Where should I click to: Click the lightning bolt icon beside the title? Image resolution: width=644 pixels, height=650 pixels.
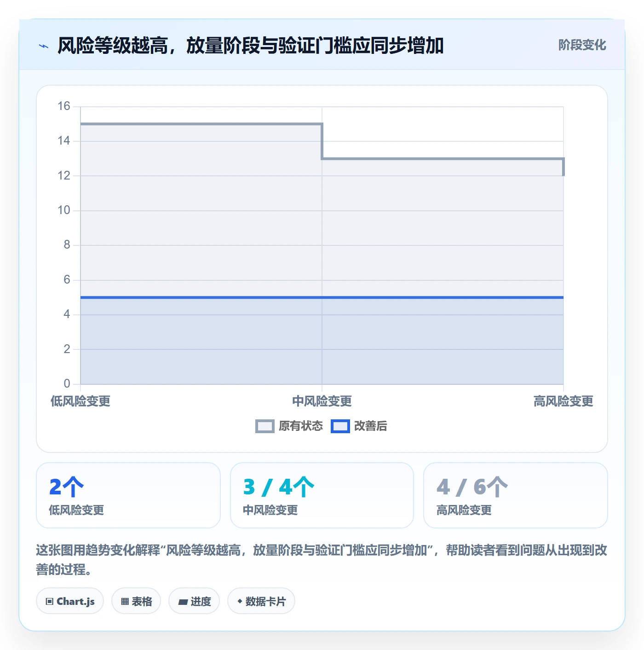pos(44,46)
